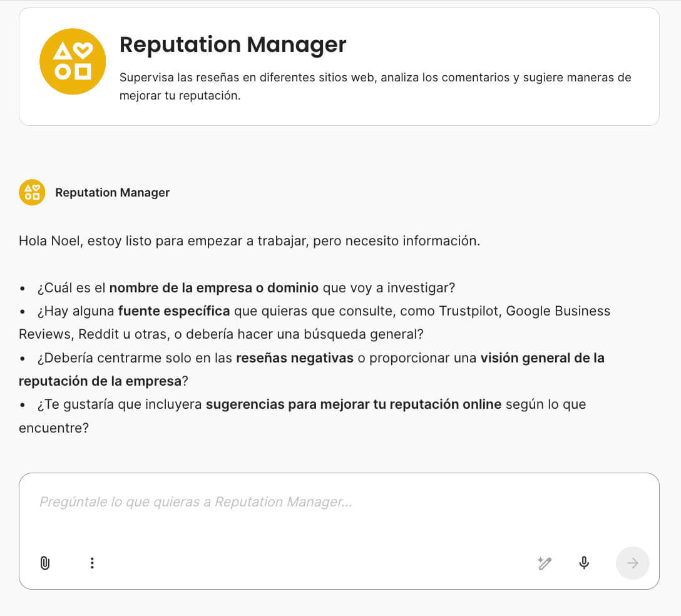Activate the microphone dictation icon
The width and height of the screenshot is (681, 616).
point(583,563)
